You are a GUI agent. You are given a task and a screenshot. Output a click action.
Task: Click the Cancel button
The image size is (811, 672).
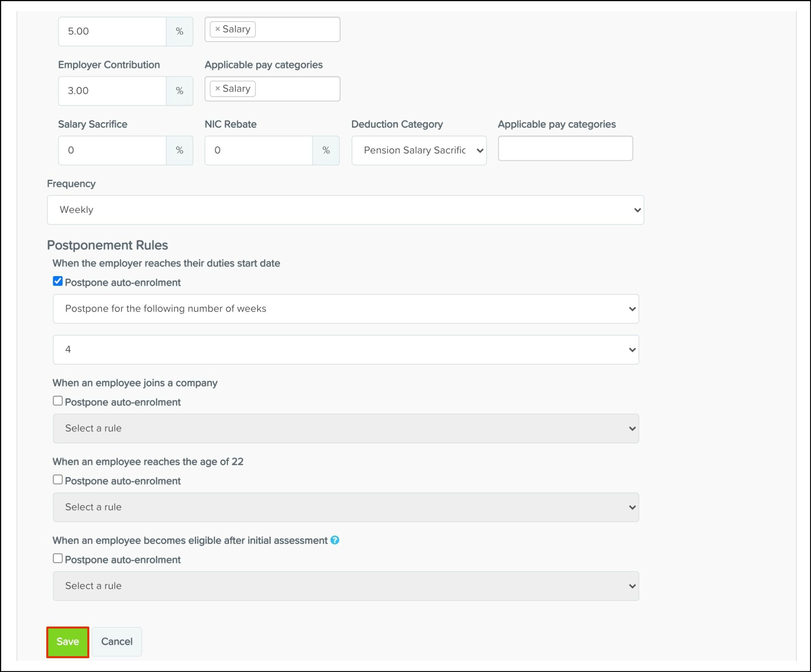116,642
